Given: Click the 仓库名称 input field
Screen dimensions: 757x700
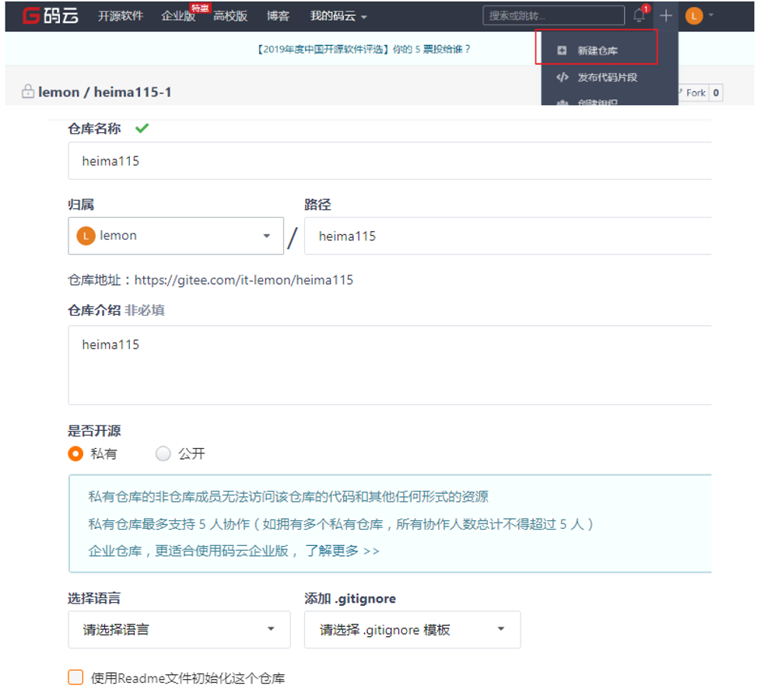Looking at the screenshot, I should pos(390,161).
